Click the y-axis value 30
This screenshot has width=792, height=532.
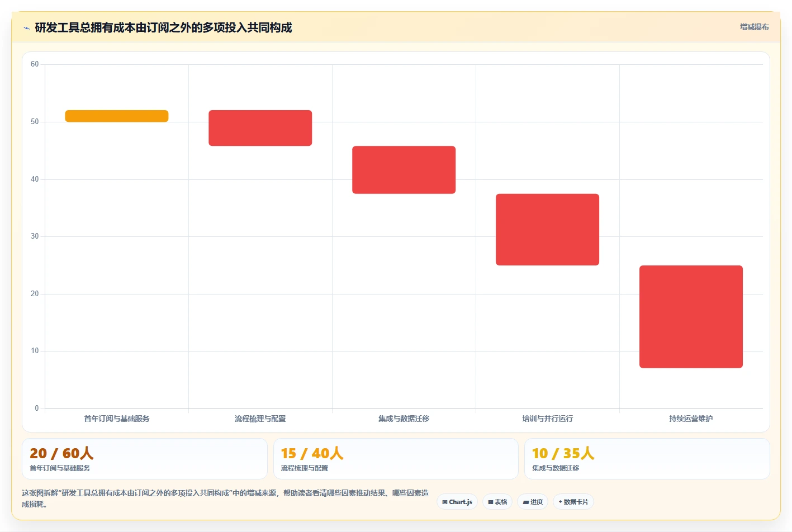pyautogui.click(x=35, y=236)
